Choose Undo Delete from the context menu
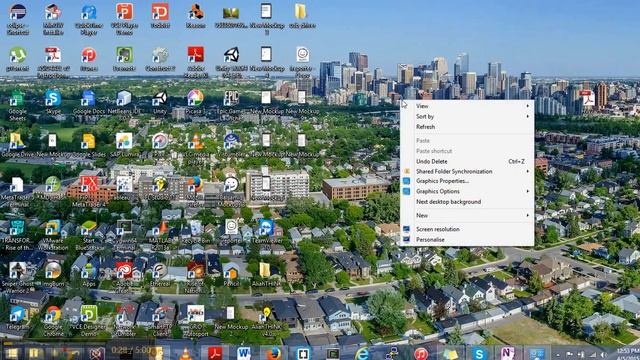Screen dimensions: 640x360 (467, 162)
